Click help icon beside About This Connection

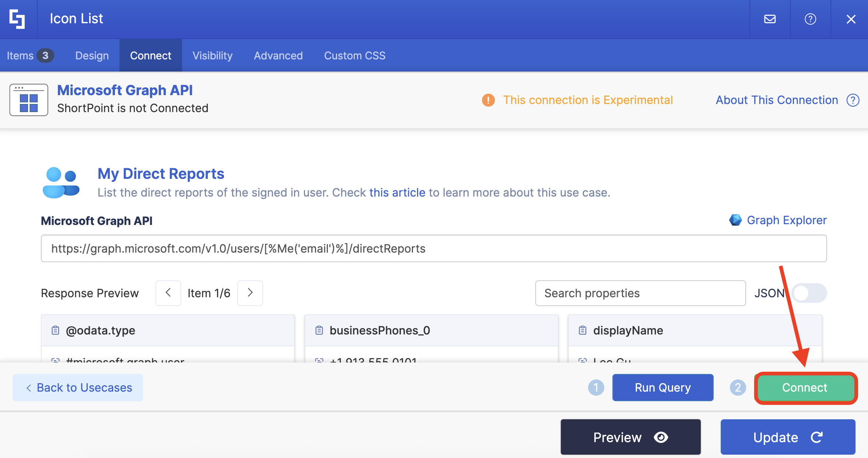coord(853,100)
